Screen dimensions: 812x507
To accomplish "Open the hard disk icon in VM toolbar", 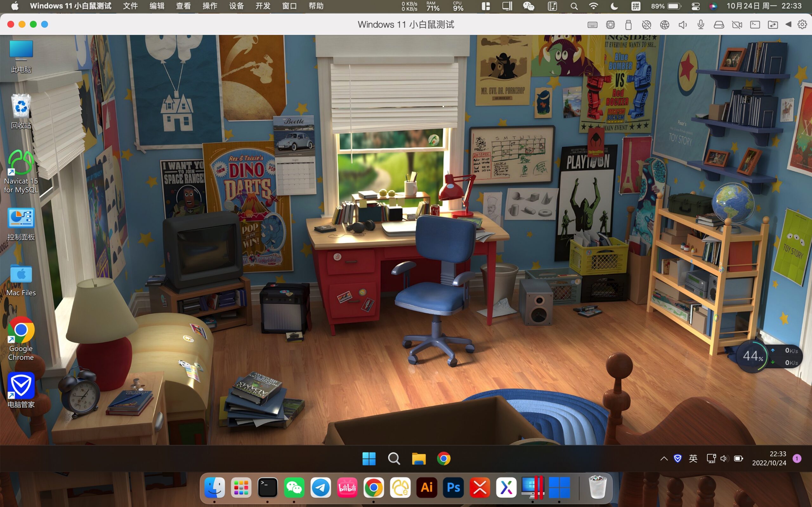I will point(719,25).
